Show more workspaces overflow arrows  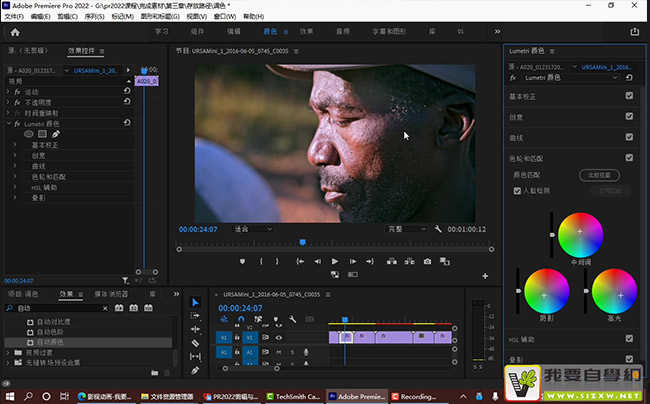coord(497,31)
